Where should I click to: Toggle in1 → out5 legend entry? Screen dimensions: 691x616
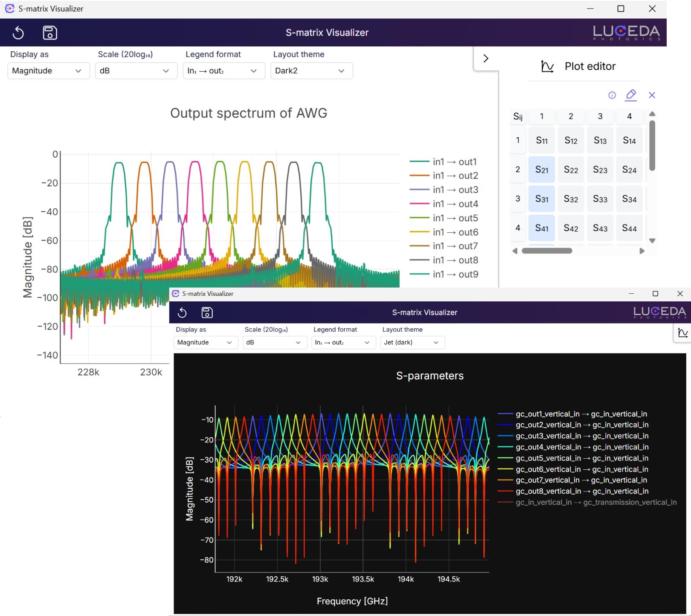(455, 218)
